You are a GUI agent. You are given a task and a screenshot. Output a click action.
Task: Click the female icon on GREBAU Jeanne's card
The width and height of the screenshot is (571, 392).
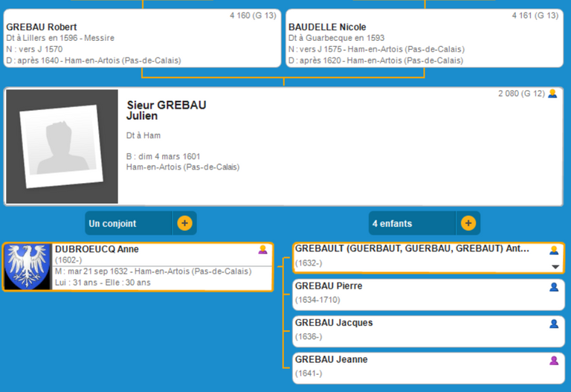pyautogui.click(x=553, y=360)
